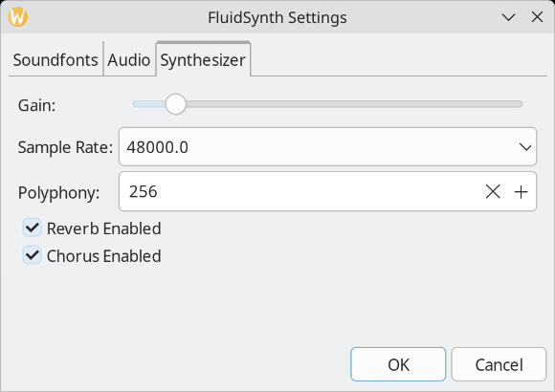The width and height of the screenshot is (555, 392).
Task: Open the 48000.0 sample rate combo box
Action: tap(328, 147)
